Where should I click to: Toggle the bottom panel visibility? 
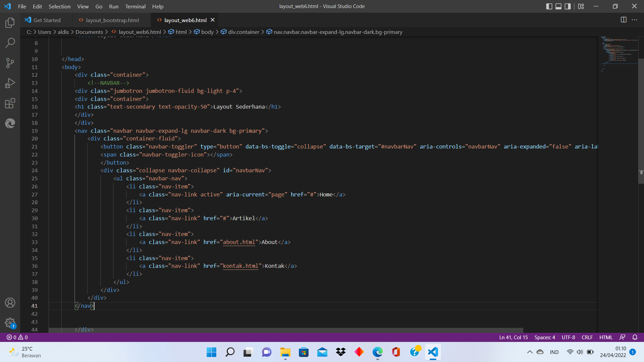[x=558, y=6]
